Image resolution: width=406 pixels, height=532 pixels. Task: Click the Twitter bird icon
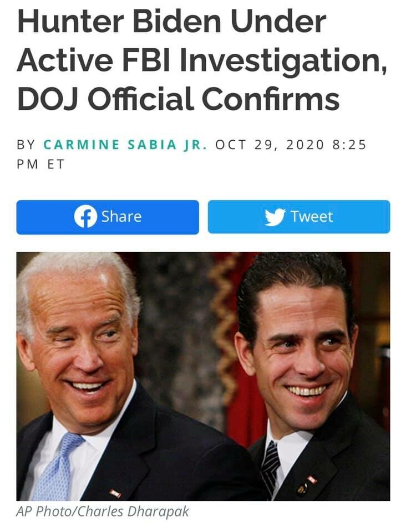(x=275, y=217)
